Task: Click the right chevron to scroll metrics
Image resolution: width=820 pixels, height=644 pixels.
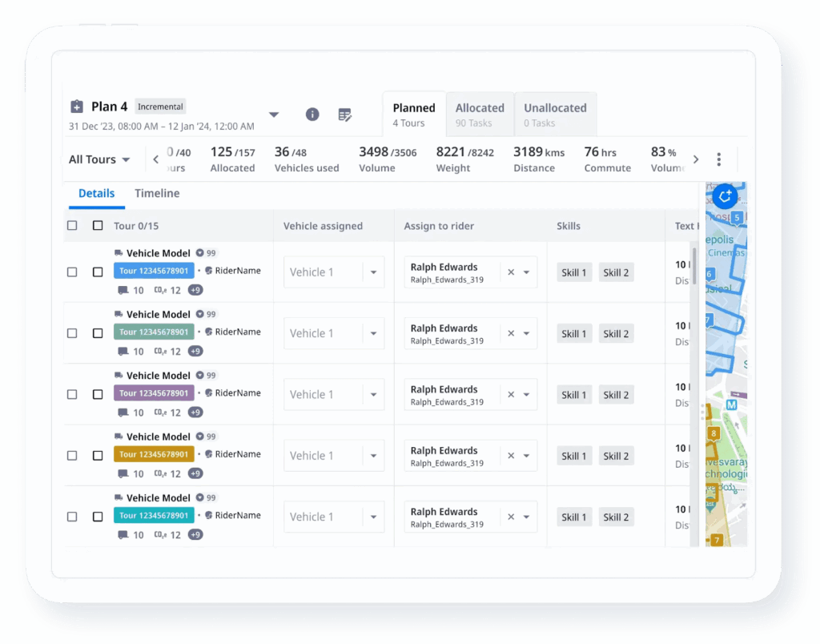Action: (x=695, y=159)
